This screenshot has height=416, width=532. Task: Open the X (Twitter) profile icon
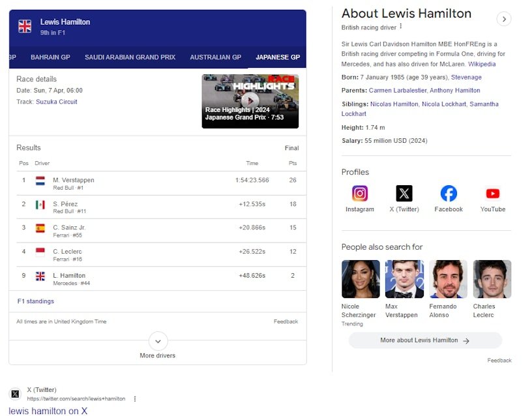pos(404,194)
